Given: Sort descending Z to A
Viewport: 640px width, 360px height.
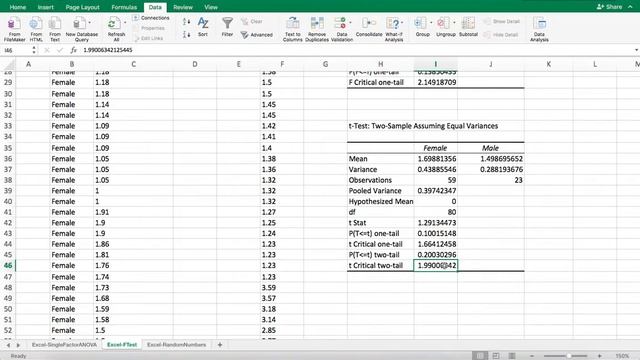Looking at the screenshot, I should pyautogui.click(x=186, y=34).
